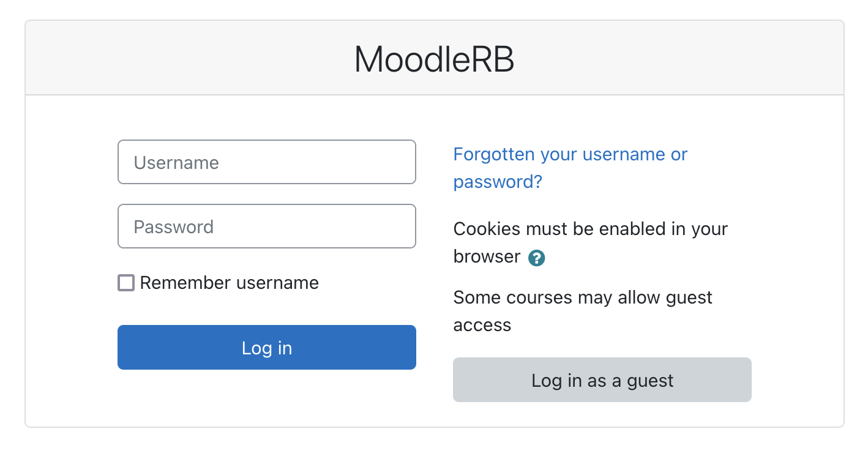868x459 pixels.
Task: Click the MoodleRB site title heading
Action: tap(434, 59)
